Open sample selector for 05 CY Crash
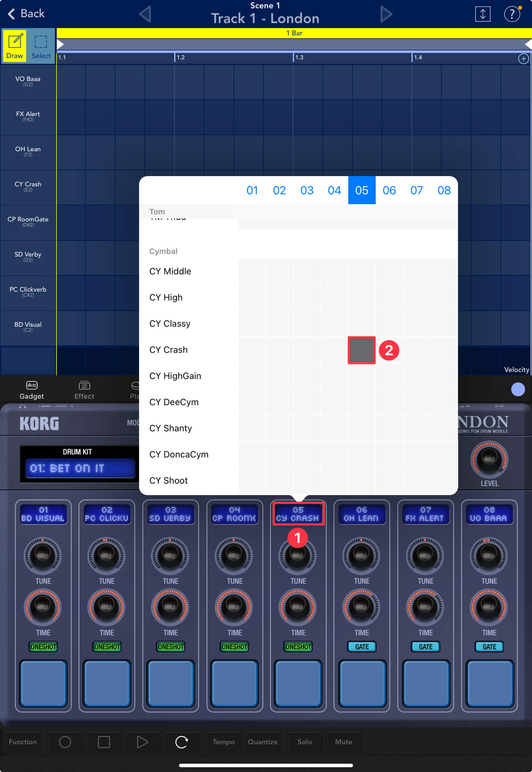The image size is (532, 772). tap(298, 514)
